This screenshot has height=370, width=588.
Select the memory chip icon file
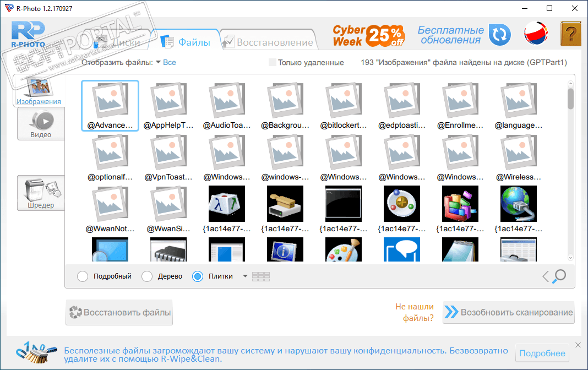[168, 249]
